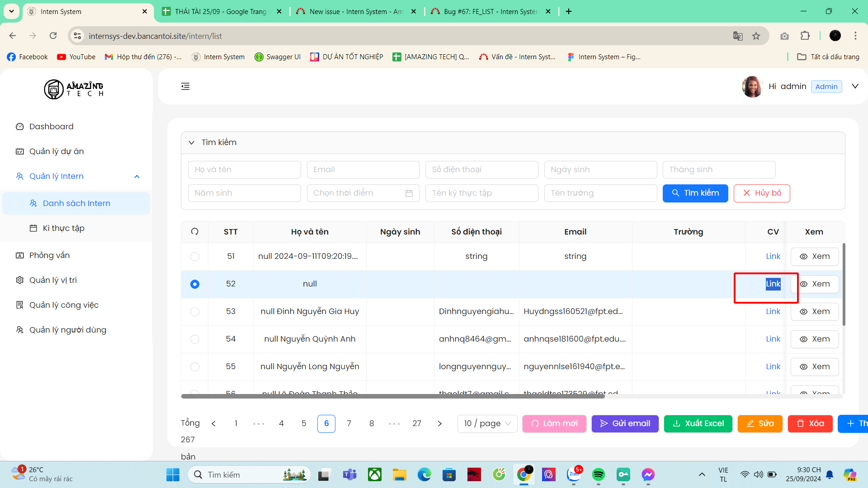Select the radio button for row 53

click(x=195, y=312)
